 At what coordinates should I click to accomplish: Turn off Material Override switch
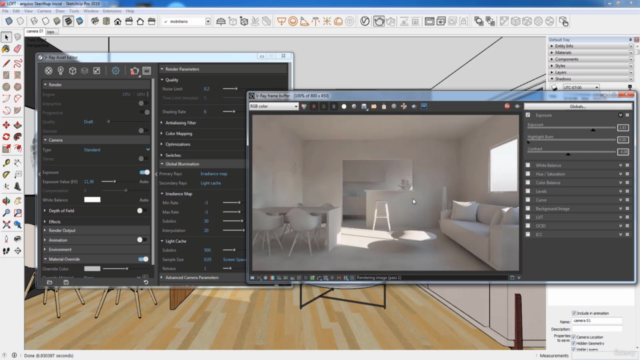(x=143, y=259)
